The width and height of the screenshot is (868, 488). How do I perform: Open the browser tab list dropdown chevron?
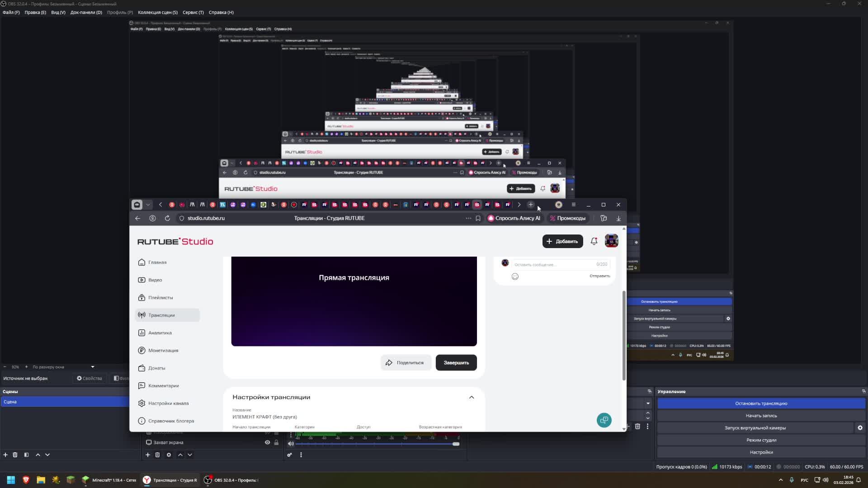click(148, 205)
